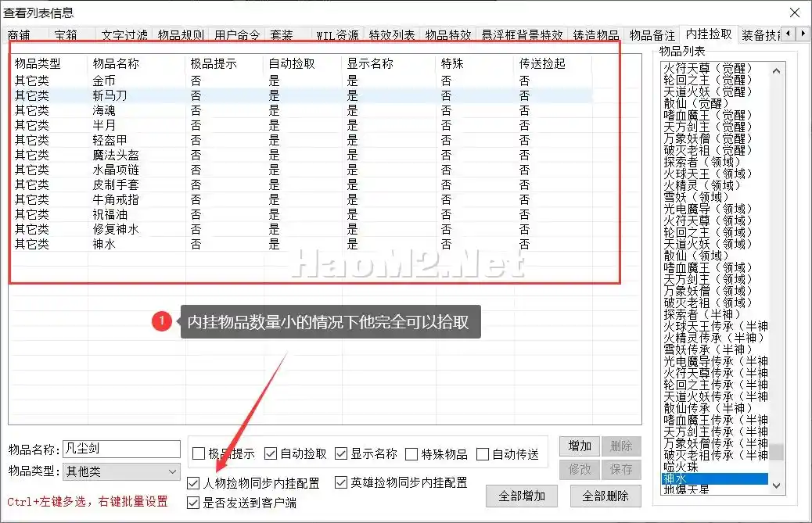Select highlighted 神水 in item list
This screenshot has height=523, width=812.
(715, 478)
